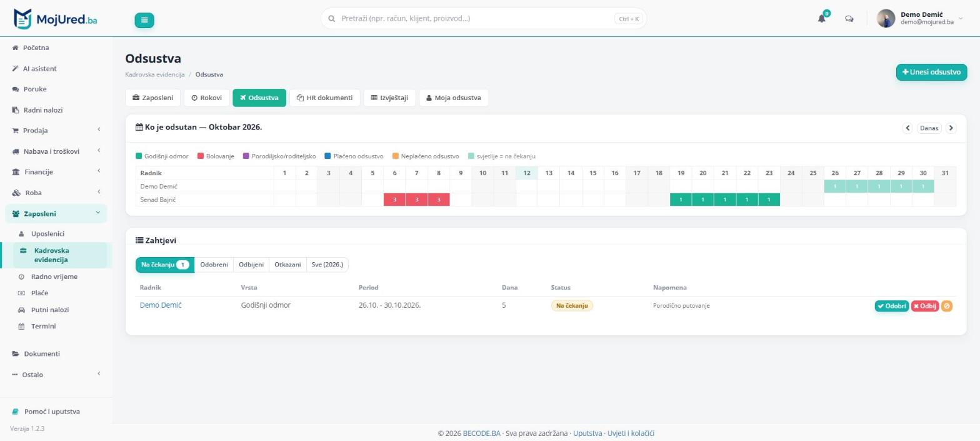Select the Odobreni filter
Screen dimensions: 980x441
tap(214, 265)
